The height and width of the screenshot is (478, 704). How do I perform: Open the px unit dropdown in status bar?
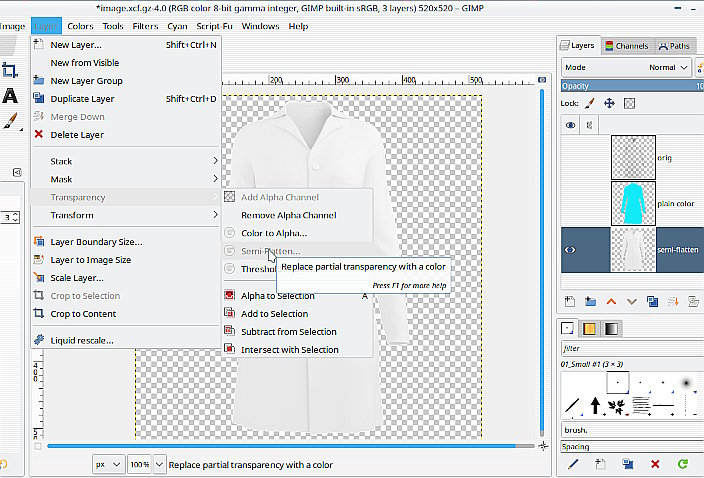tap(108, 465)
